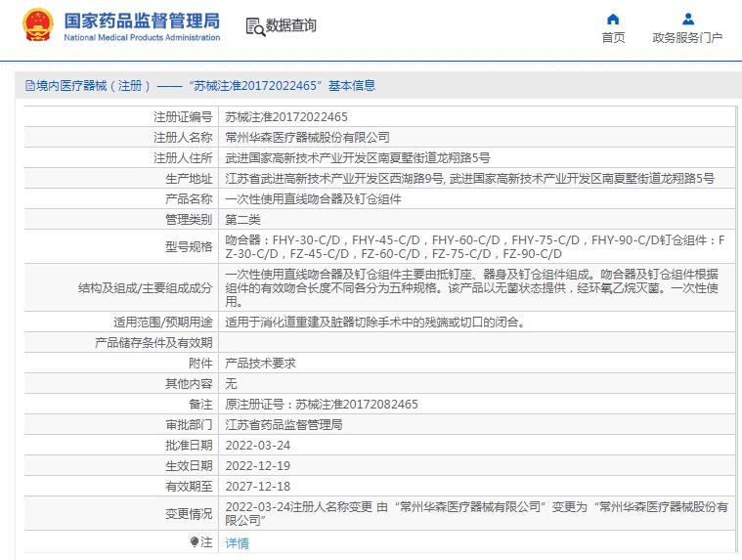The height and width of the screenshot is (560, 742).
Task: Click 附件 label
Action: pos(200,364)
